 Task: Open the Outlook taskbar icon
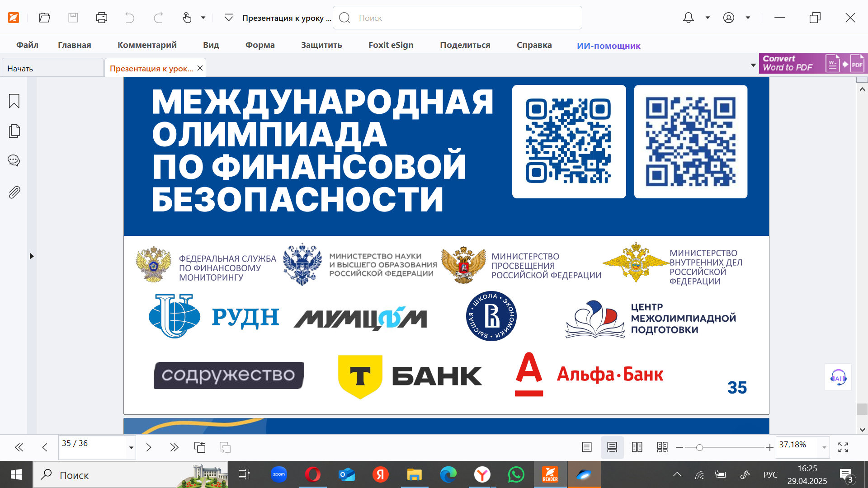coord(347,474)
